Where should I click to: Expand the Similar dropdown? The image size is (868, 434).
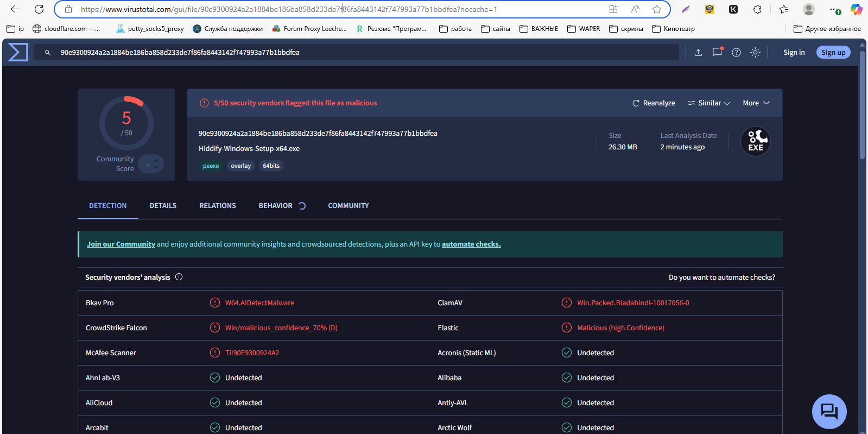coord(709,103)
